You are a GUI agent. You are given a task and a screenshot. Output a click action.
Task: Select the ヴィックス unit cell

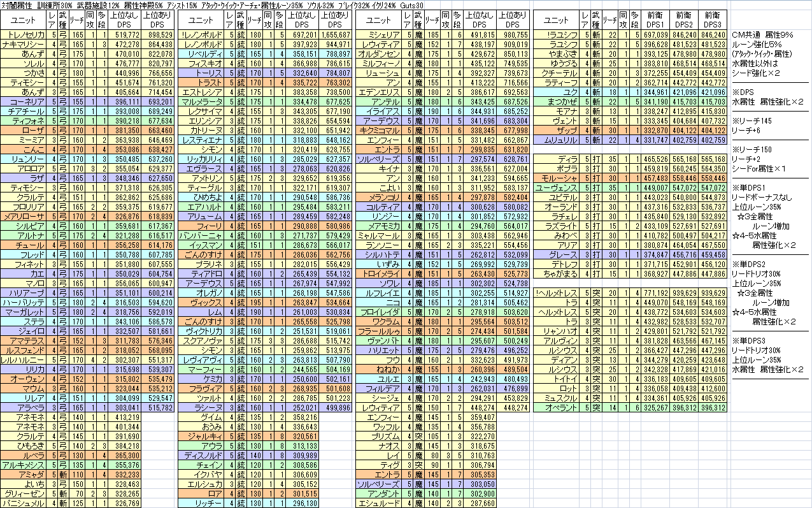(x=203, y=301)
